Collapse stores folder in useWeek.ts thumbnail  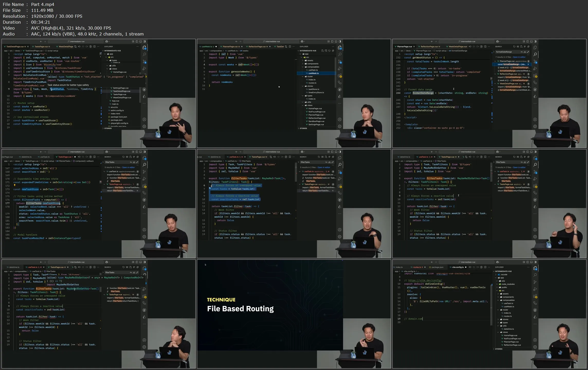click(x=303, y=86)
